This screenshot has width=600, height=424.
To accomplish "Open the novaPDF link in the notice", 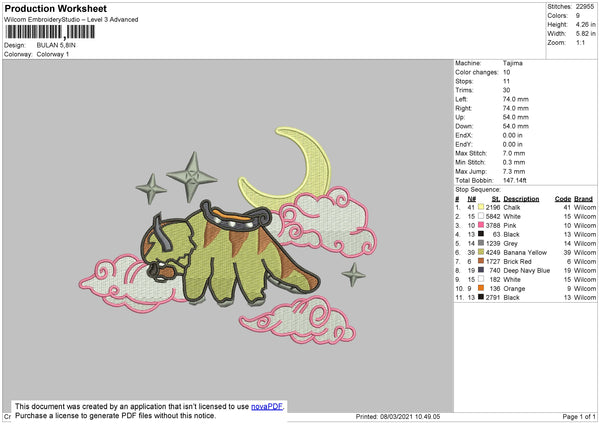I will 267,407.
